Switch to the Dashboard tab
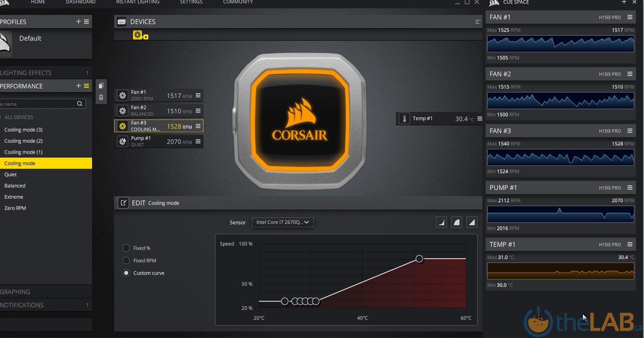The image size is (644, 338). (x=80, y=2)
